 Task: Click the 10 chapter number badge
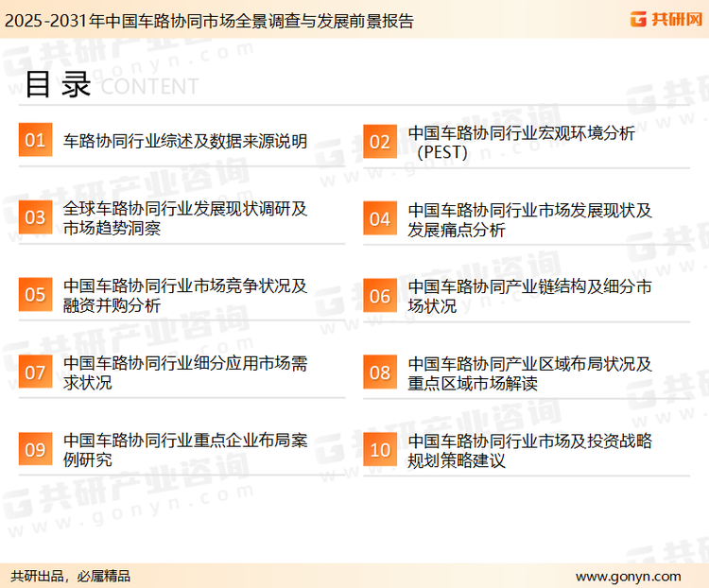click(x=380, y=450)
